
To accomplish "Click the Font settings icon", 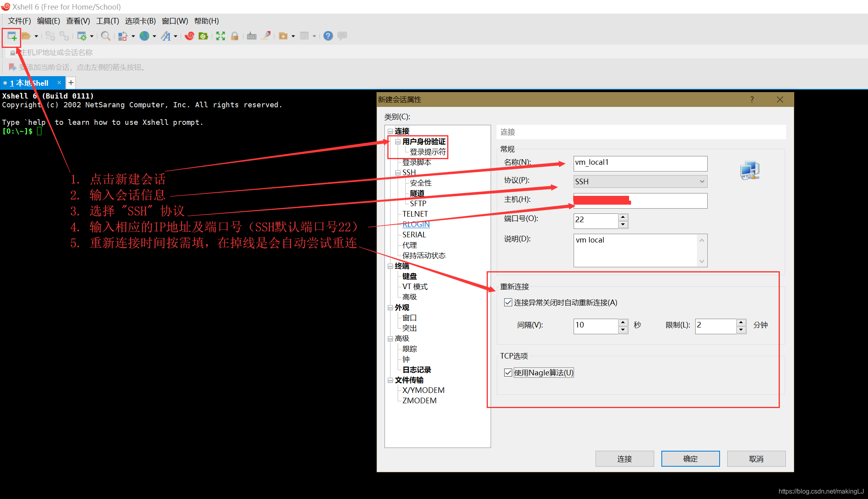I will pos(166,36).
